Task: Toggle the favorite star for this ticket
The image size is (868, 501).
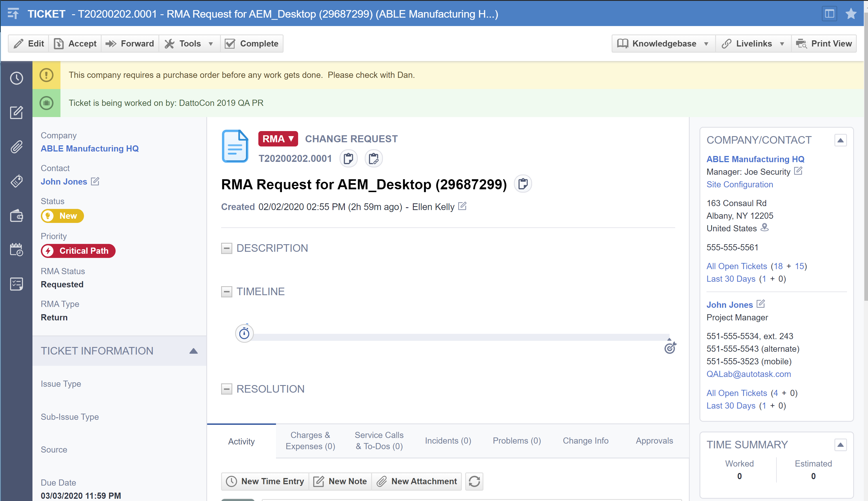Action: 851,13
